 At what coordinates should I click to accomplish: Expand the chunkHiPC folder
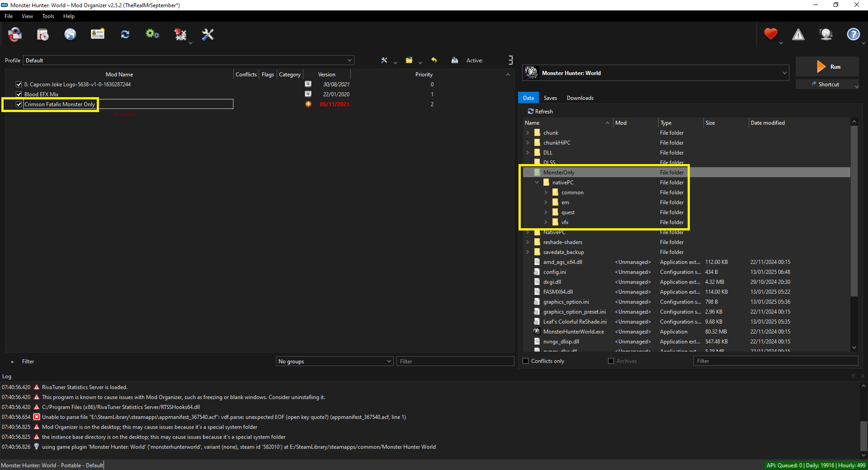(x=528, y=143)
